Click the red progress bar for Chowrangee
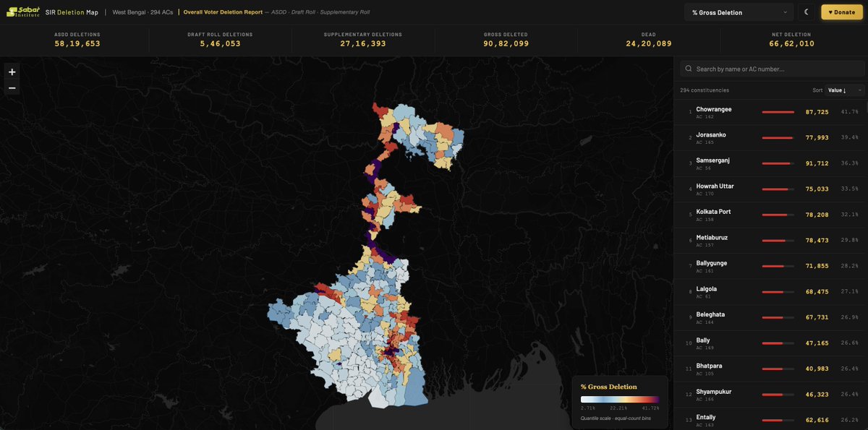868x430 pixels. pos(778,112)
